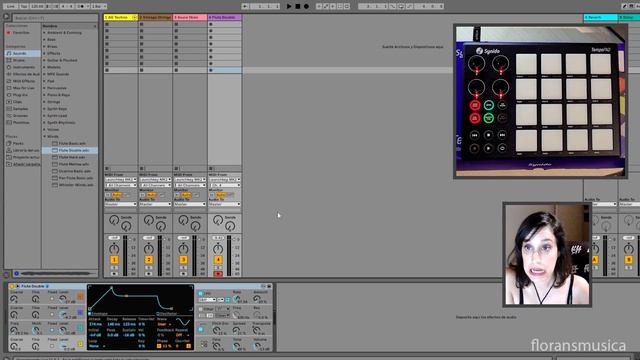This screenshot has height=360, width=640.
Task: Expand the Mallets folder
Action: pos(44,67)
